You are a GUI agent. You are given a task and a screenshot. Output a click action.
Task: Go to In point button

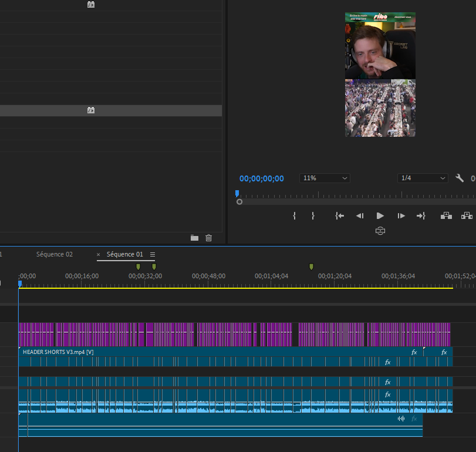click(339, 216)
